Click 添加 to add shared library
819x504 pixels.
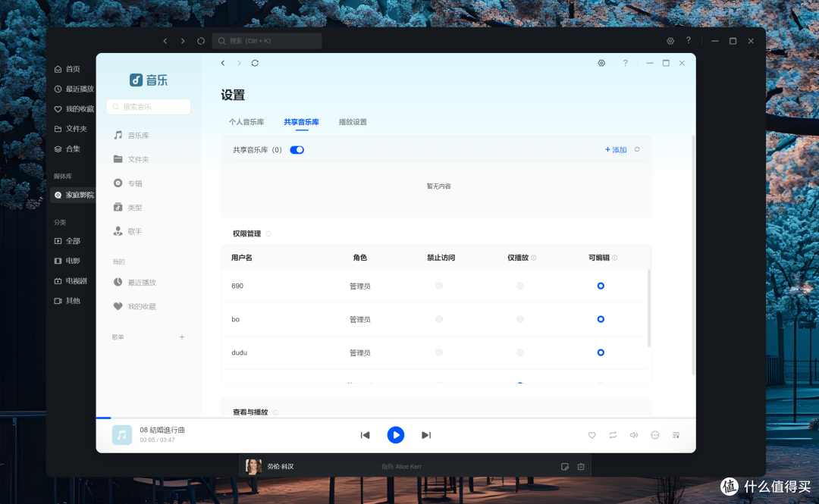coord(616,150)
